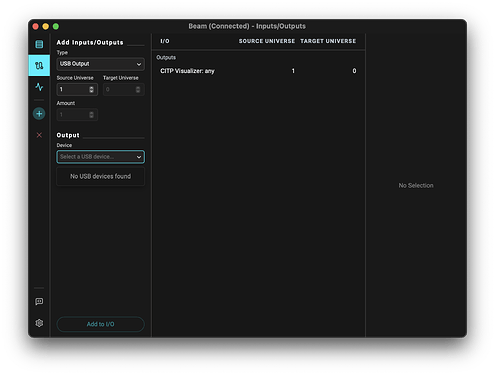Open settings gear in the sidebar
495x375 pixels.
coord(39,323)
